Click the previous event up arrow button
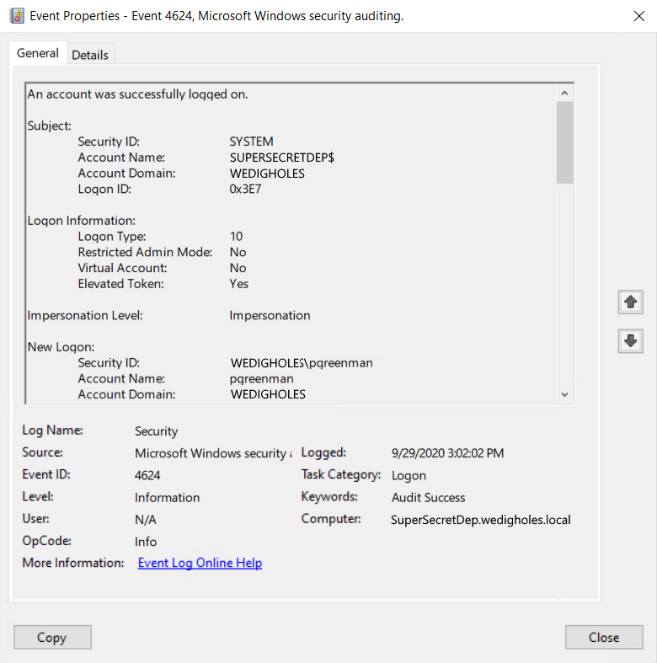 tap(630, 302)
